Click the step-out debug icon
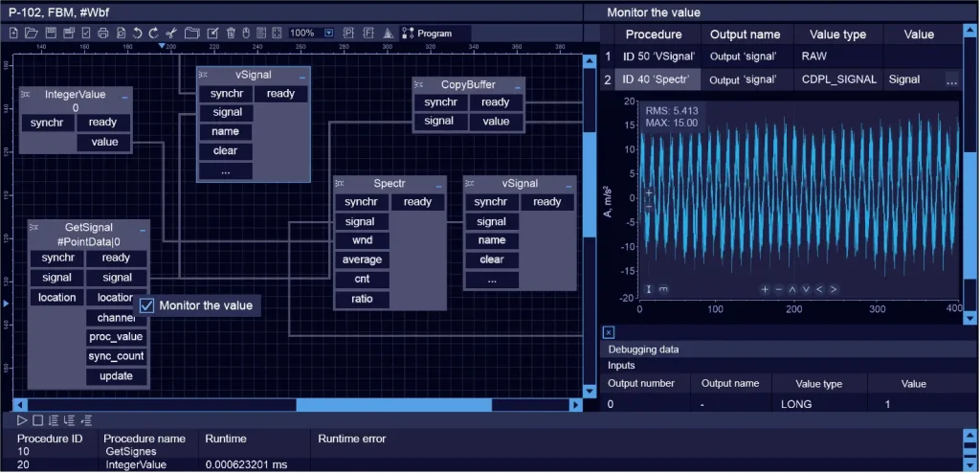This screenshot has width=980, height=473. [x=86, y=420]
